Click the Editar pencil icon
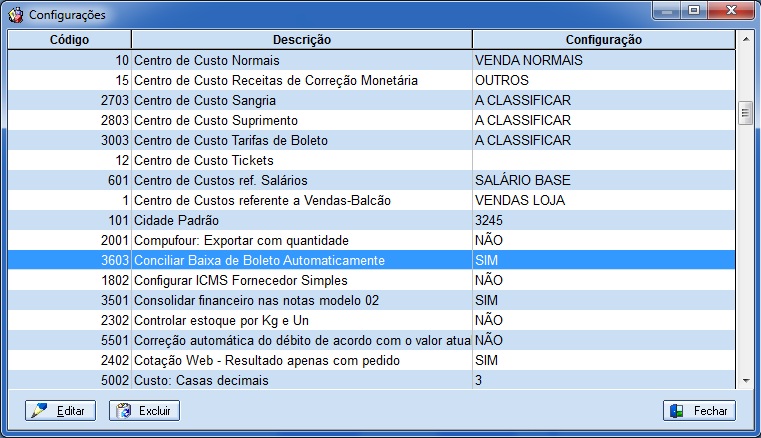 tap(39, 410)
